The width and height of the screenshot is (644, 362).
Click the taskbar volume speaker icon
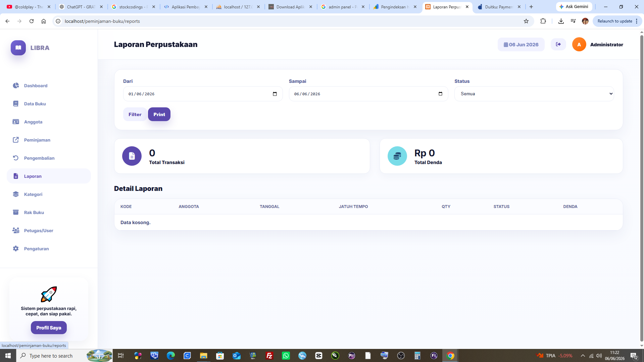pos(599,356)
